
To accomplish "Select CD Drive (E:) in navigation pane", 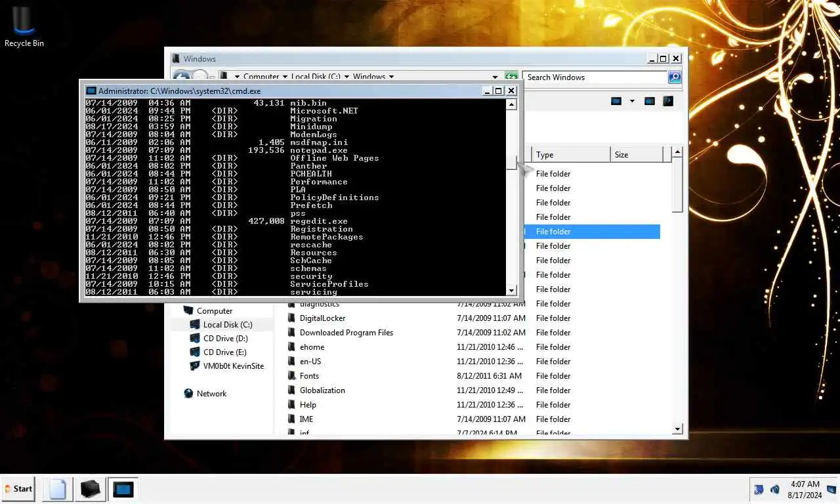I will [x=225, y=352].
